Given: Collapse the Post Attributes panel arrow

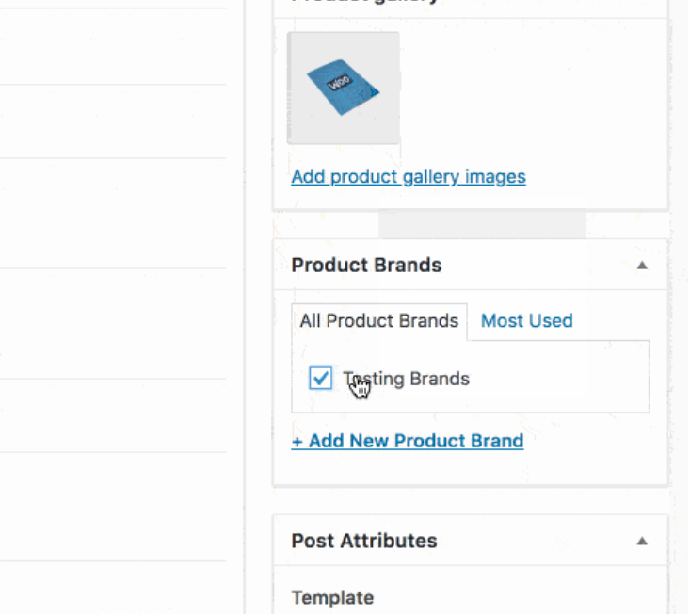Looking at the screenshot, I should tap(642, 542).
